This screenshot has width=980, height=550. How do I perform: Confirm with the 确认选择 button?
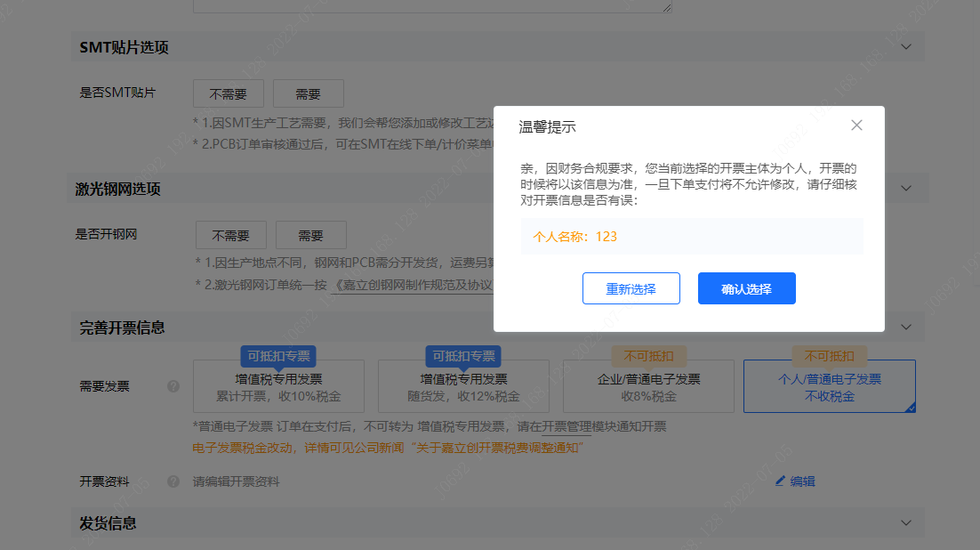pos(746,288)
